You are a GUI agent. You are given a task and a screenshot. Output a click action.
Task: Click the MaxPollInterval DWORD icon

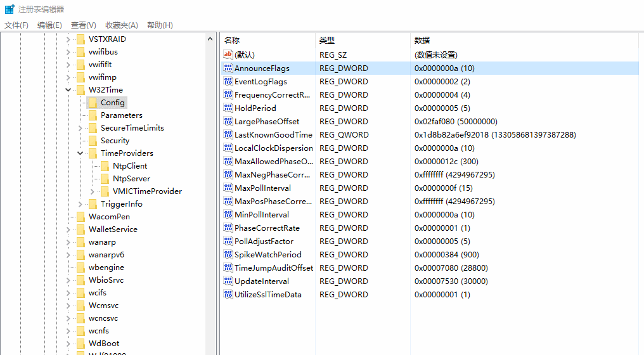point(228,188)
